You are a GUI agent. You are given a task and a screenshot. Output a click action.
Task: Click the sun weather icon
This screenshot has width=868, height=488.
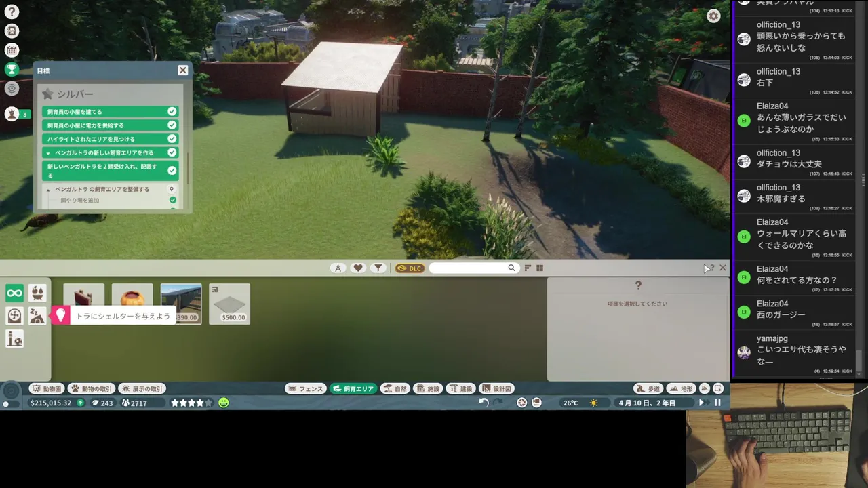(594, 403)
